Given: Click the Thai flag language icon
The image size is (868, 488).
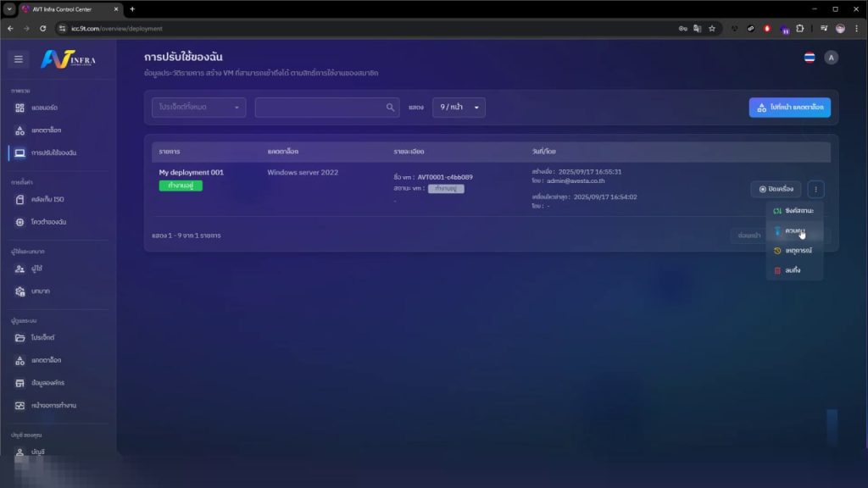Looking at the screenshot, I should 809,58.
